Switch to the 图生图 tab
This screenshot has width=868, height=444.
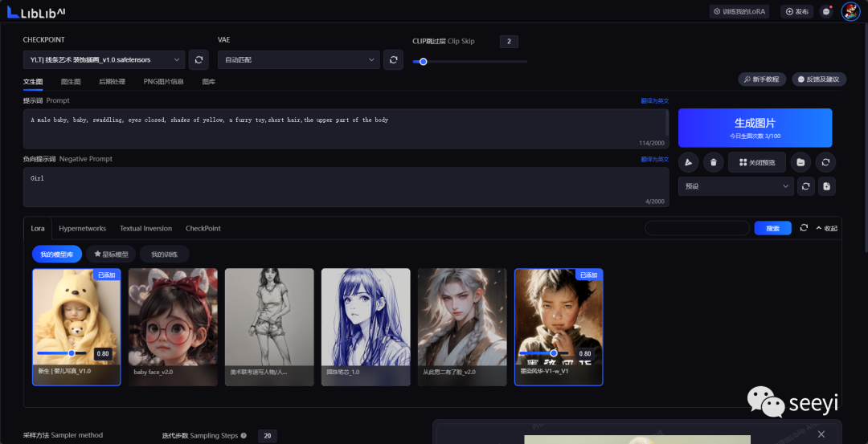71,81
